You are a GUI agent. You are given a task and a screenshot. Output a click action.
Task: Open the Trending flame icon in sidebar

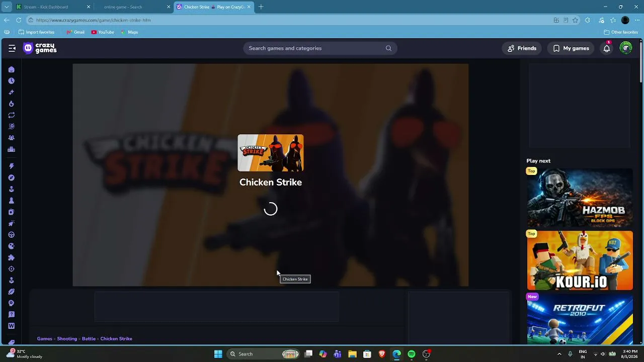coord(12,104)
